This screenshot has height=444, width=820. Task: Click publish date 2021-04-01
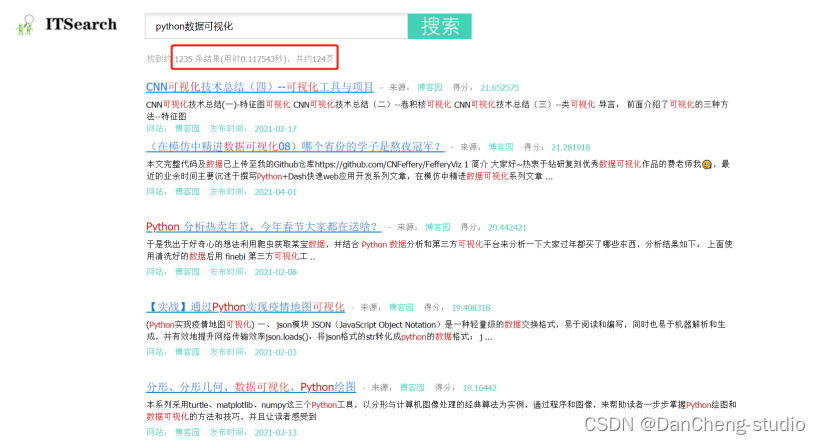[x=276, y=192]
